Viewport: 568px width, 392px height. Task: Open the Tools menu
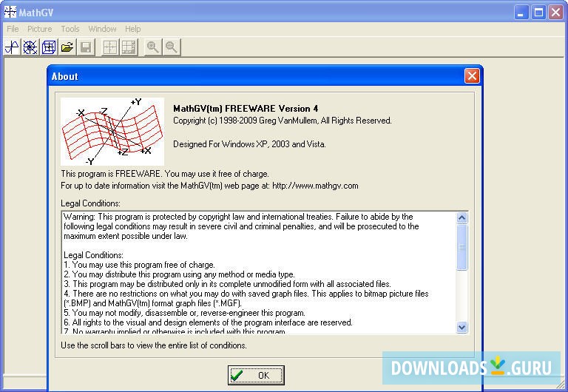[70, 29]
